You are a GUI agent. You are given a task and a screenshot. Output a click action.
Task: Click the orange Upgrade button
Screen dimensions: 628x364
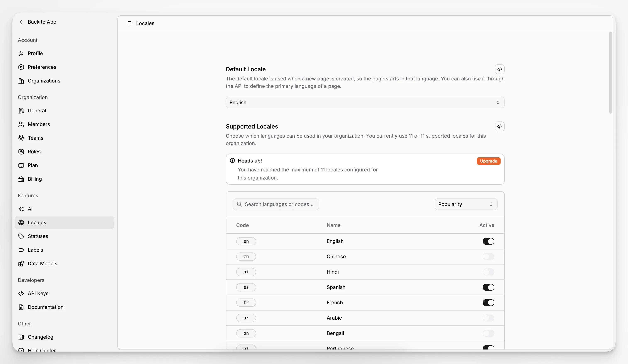[489, 161]
